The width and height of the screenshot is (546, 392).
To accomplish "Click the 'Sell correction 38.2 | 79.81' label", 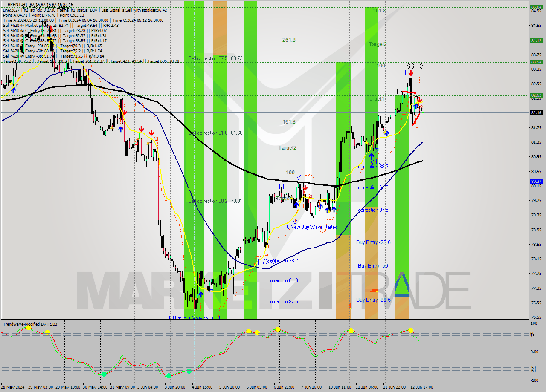I will pyautogui.click(x=215, y=201).
